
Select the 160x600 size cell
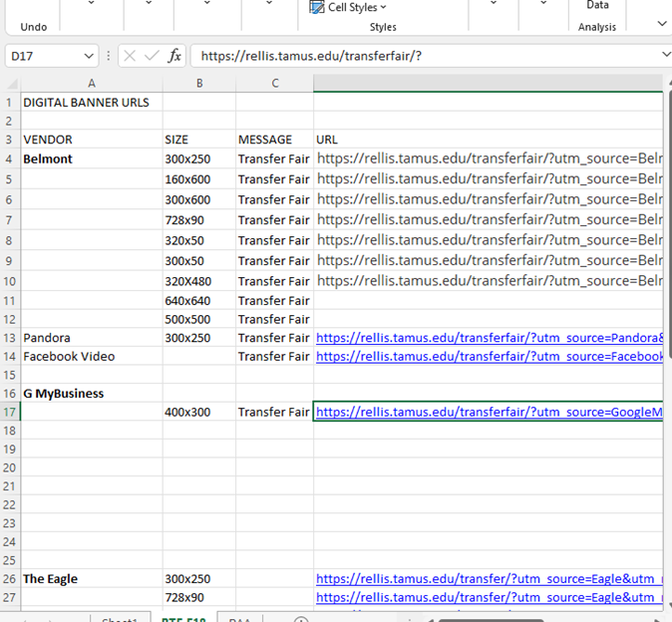199,179
